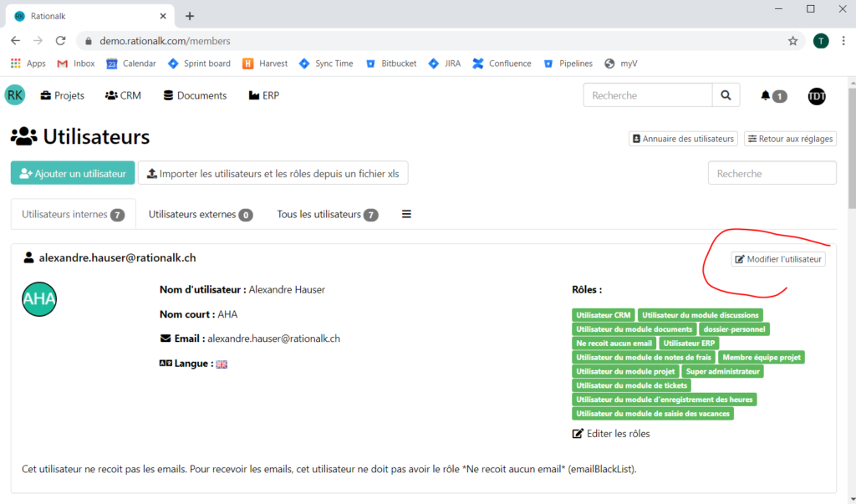The image size is (856, 504).
Task: Click the AHA user avatar
Action: pyautogui.click(x=39, y=299)
